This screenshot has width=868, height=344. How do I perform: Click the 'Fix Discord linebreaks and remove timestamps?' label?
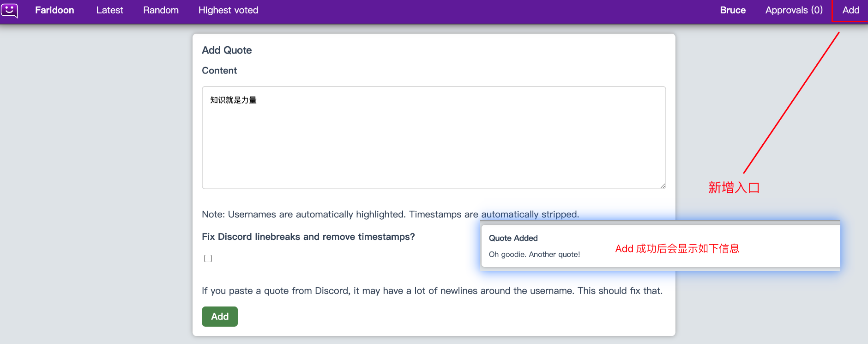point(308,237)
